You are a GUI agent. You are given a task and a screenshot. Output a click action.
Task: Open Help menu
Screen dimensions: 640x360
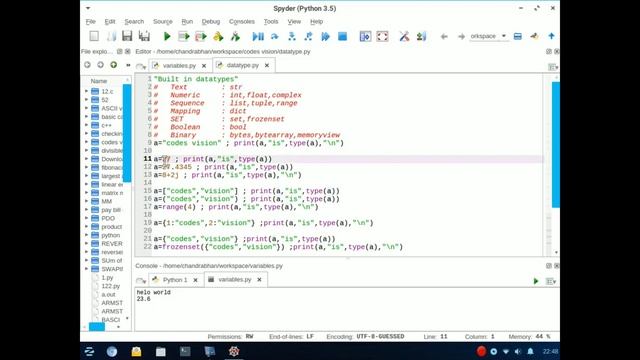[316, 22]
